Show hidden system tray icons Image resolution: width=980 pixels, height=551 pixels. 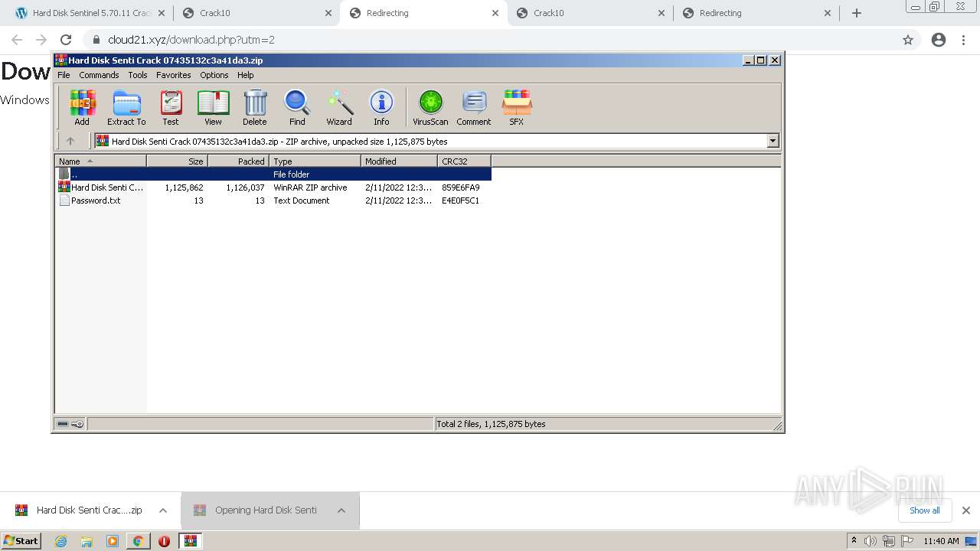click(x=854, y=541)
